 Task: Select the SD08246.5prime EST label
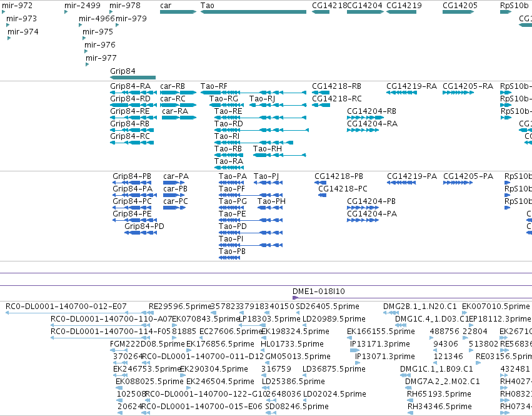click(297, 407)
